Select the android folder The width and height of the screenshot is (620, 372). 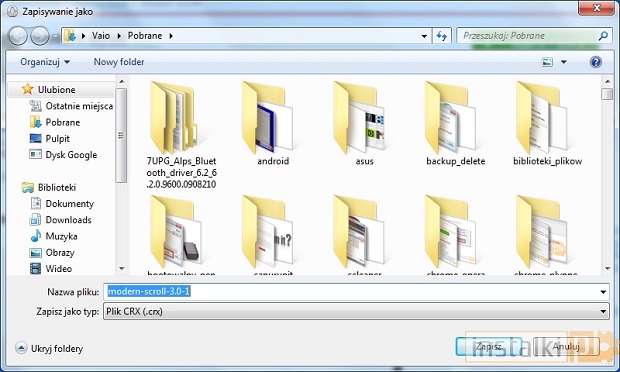(273, 123)
